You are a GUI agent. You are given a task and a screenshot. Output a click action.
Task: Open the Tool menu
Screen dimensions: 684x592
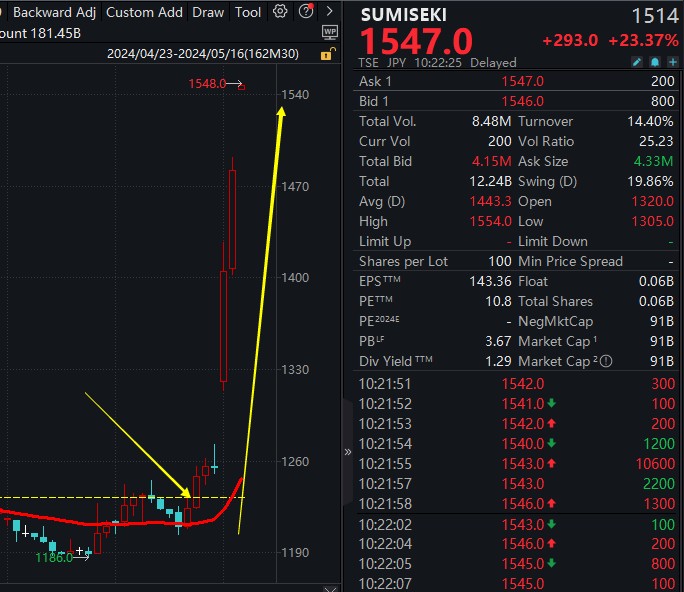[247, 12]
